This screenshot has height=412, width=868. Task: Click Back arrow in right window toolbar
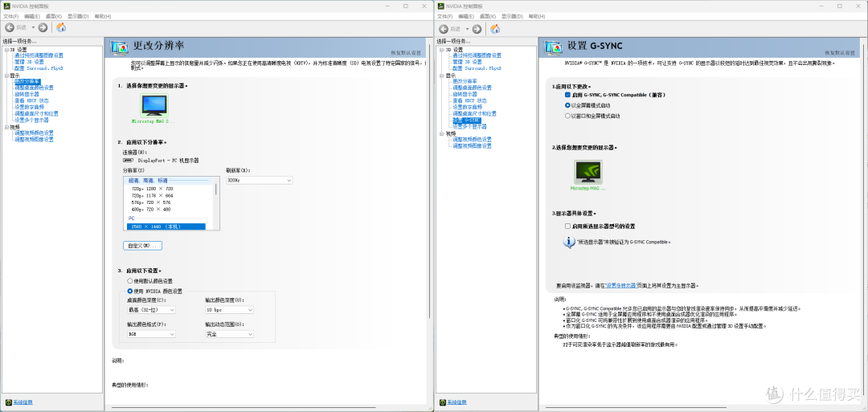[444, 29]
